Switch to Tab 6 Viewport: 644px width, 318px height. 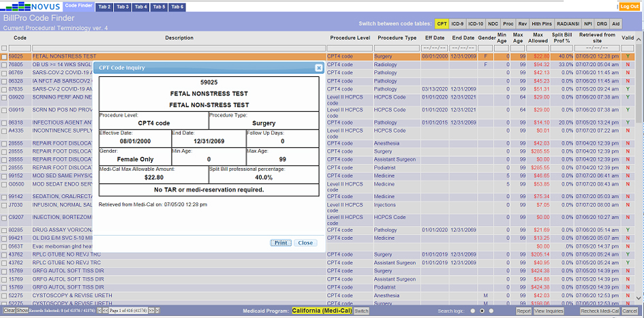[177, 7]
